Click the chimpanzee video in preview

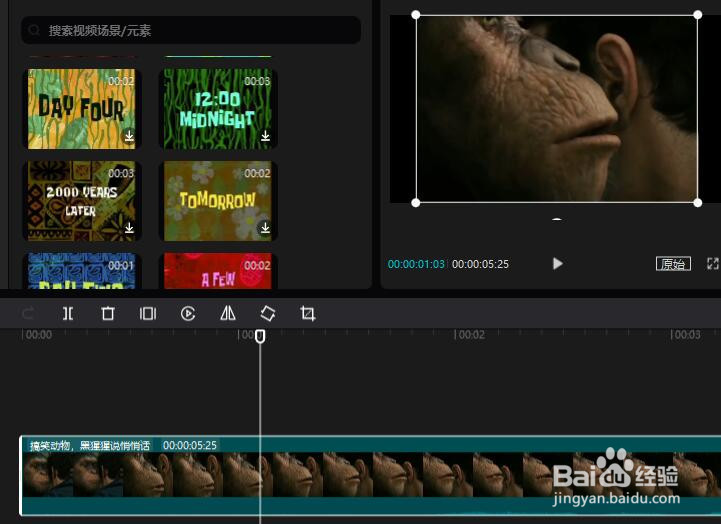point(556,109)
